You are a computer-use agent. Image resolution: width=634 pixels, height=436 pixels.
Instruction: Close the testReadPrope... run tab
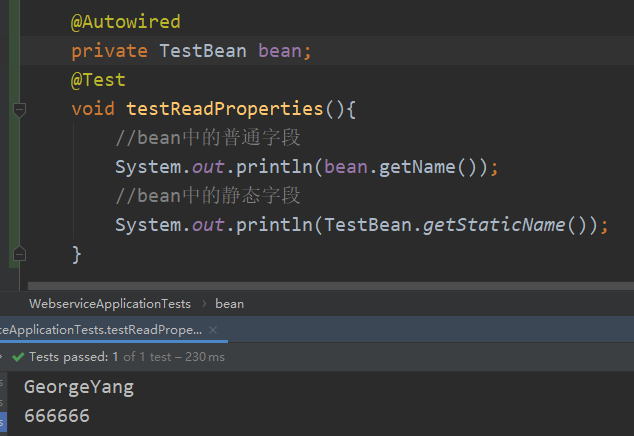coord(213,330)
